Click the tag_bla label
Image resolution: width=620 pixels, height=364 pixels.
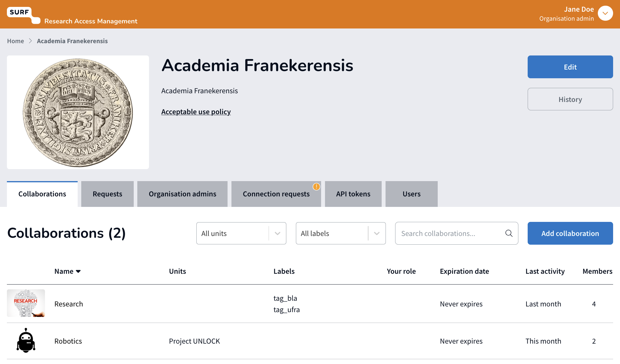pyautogui.click(x=285, y=298)
